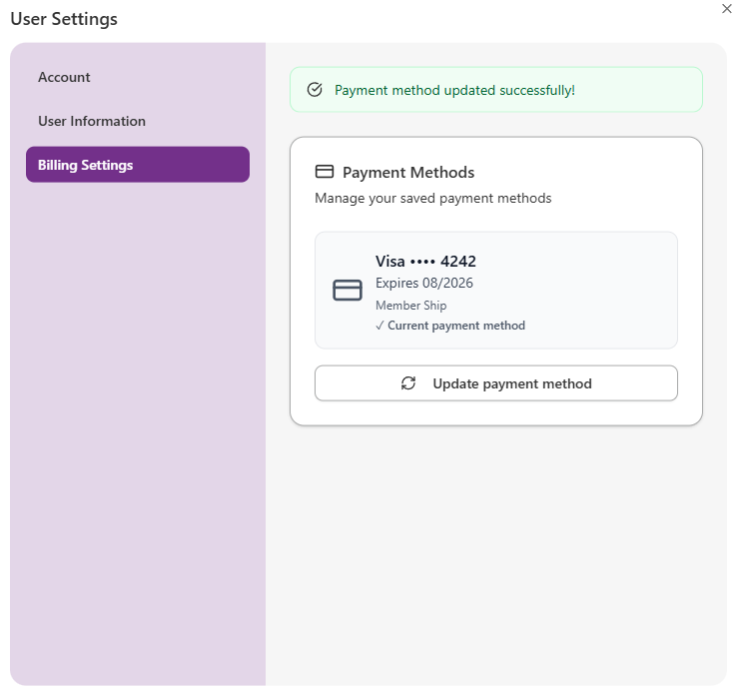Screen dimensions: 740x700
Task: Close the User Settings dialog
Action: (726, 8)
